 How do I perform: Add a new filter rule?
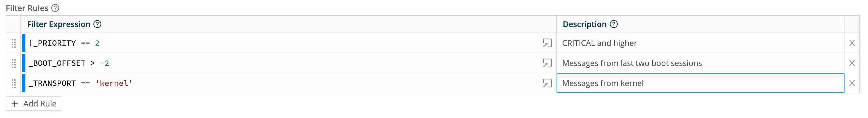click(x=34, y=104)
